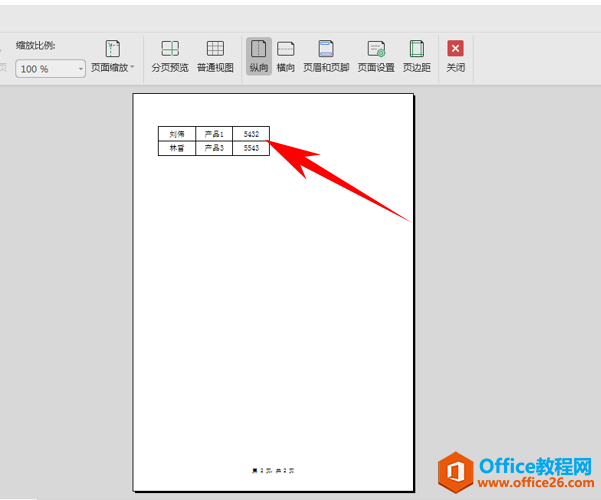Switch to 普通视图 normal view
Image resolution: width=601 pixels, height=500 pixels.
(x=215, y=57)
